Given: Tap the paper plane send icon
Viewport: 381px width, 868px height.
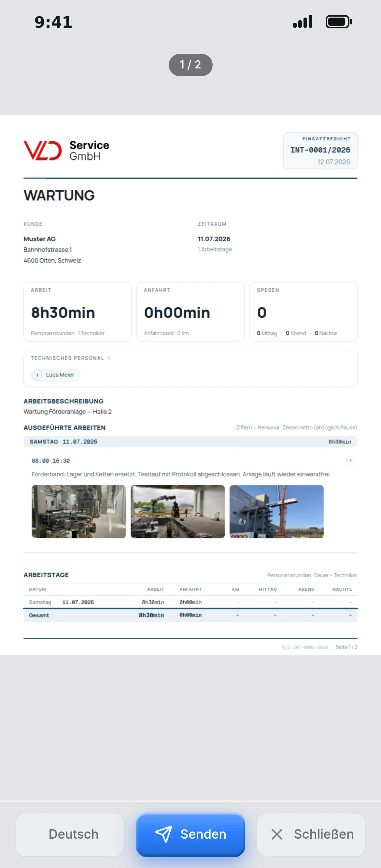Looking at the screenshot, I should [x=164, y=834].
